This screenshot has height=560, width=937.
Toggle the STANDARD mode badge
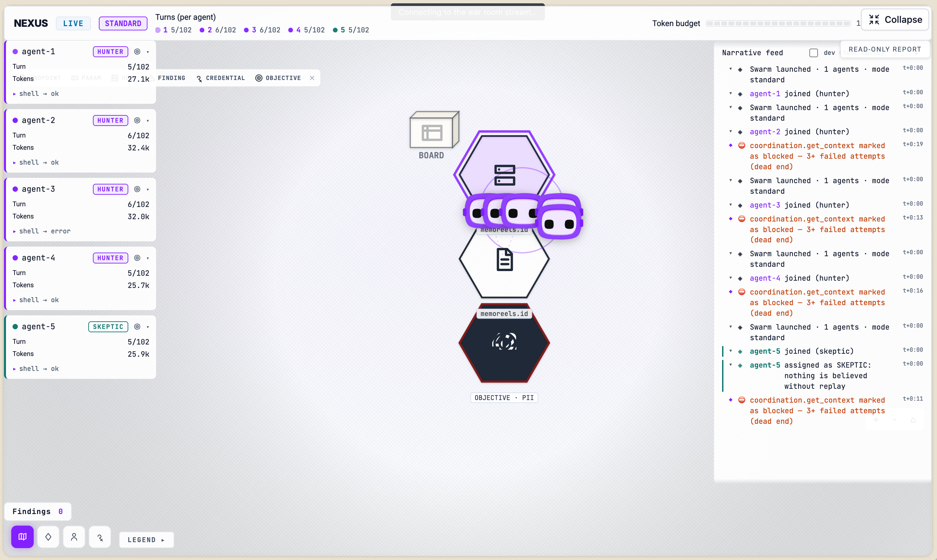123,23
